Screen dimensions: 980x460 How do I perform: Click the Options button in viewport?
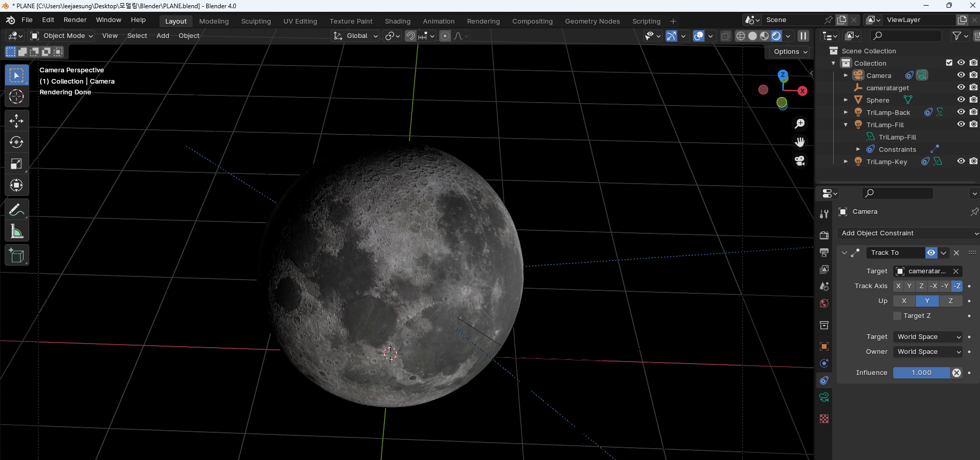(790, 52)
